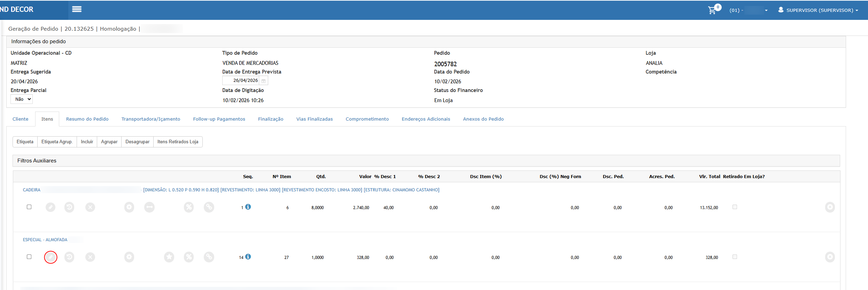Click the double-arrow icon on the CADEIRA row
This screenshot has height=290, width=868.
pos(149,207)
